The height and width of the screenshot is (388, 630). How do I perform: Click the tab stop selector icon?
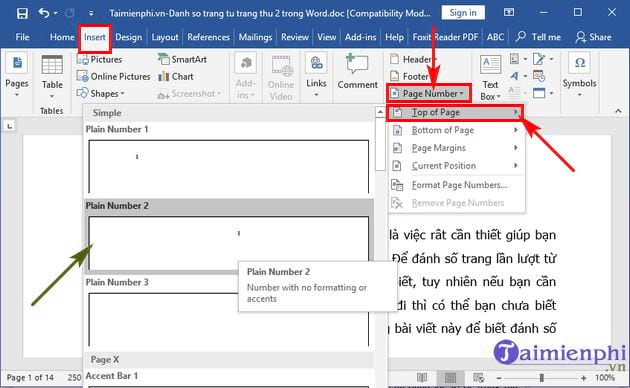coord(10,126)
